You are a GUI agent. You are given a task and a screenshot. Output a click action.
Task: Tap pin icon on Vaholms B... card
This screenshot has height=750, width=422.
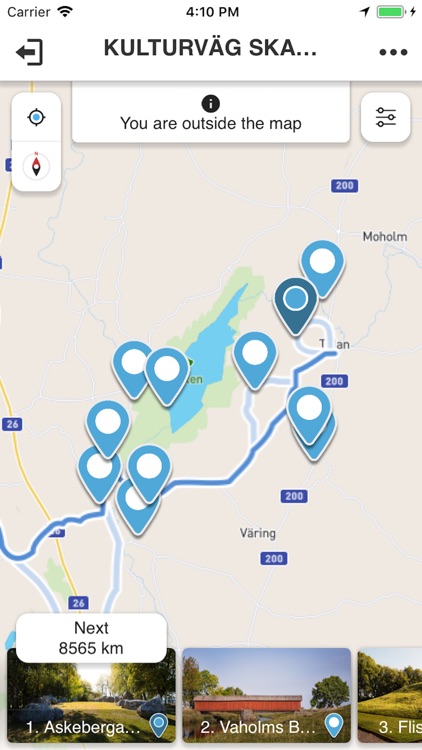pos(334,725)
